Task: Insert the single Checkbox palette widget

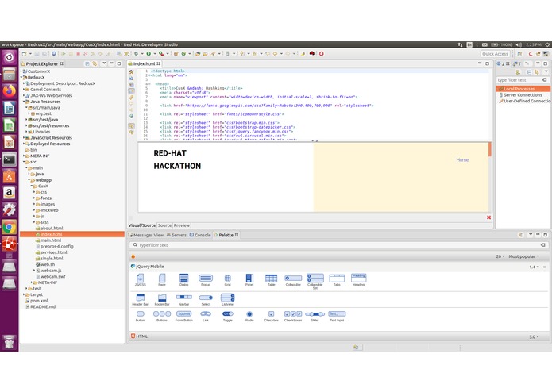Action: 271,316
